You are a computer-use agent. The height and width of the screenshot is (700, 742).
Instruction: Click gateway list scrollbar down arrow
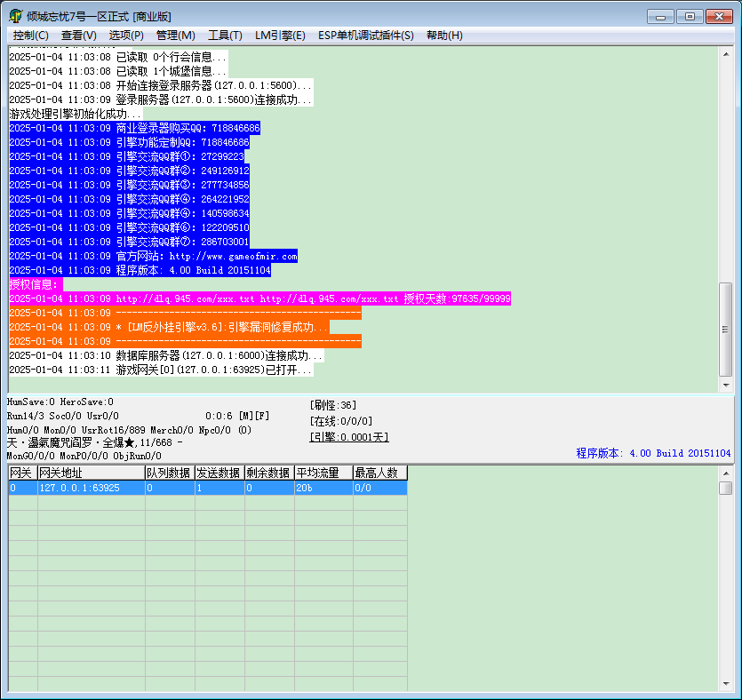tap(725, 684)
